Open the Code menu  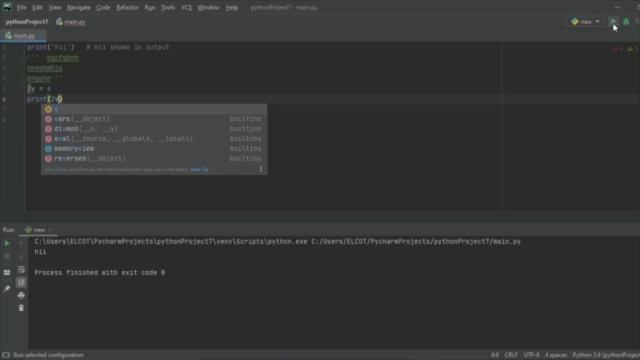[103, 7]
